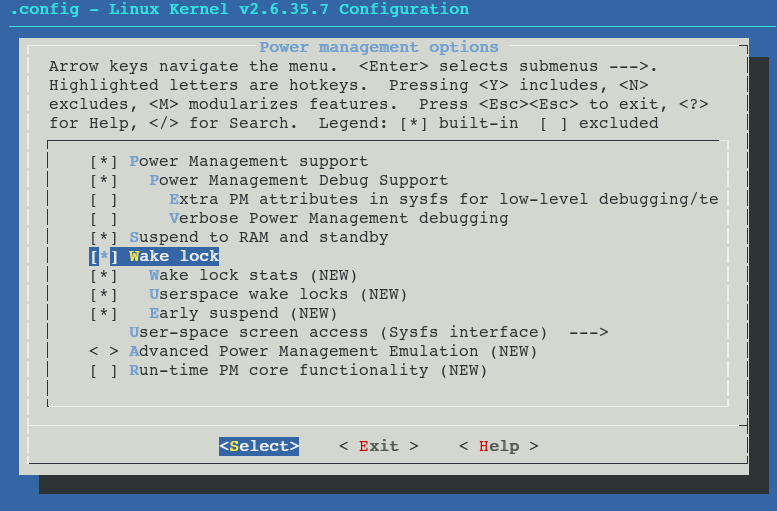Viewport: 777px width, 511px height.
Task: Toggle Userspace wake locks (NEW) checkbox
Action: tap(104, 294)
